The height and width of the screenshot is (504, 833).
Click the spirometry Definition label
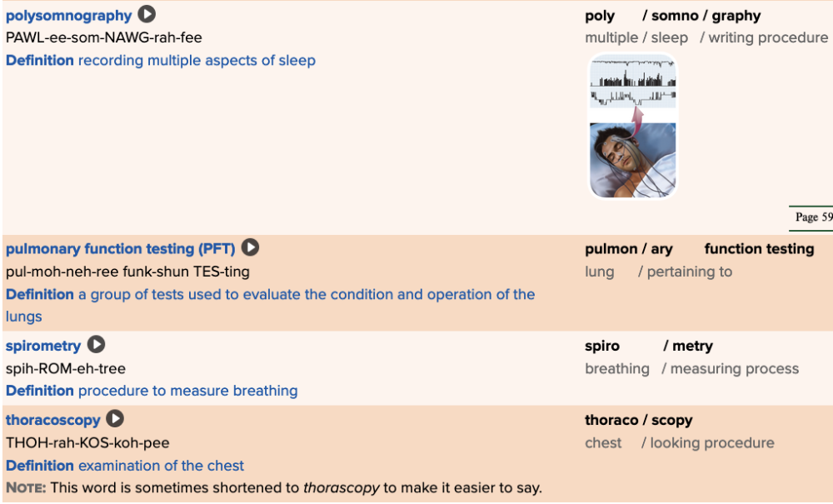39,391
